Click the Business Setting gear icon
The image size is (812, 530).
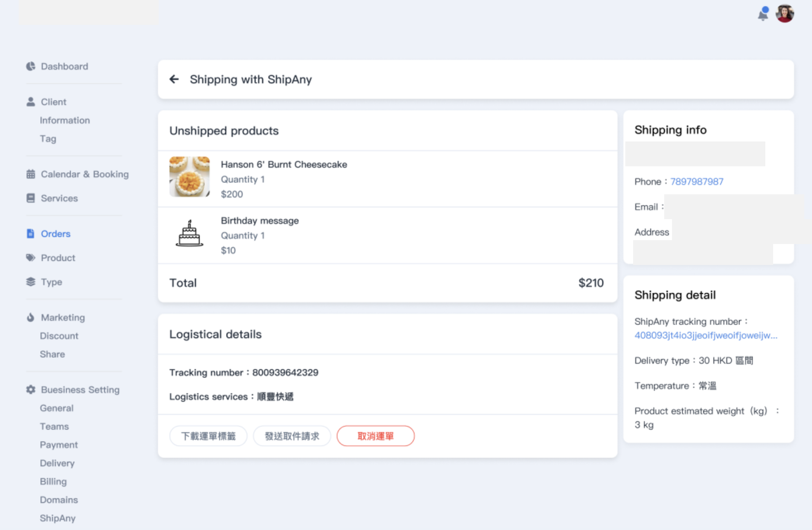click(31, 389)
